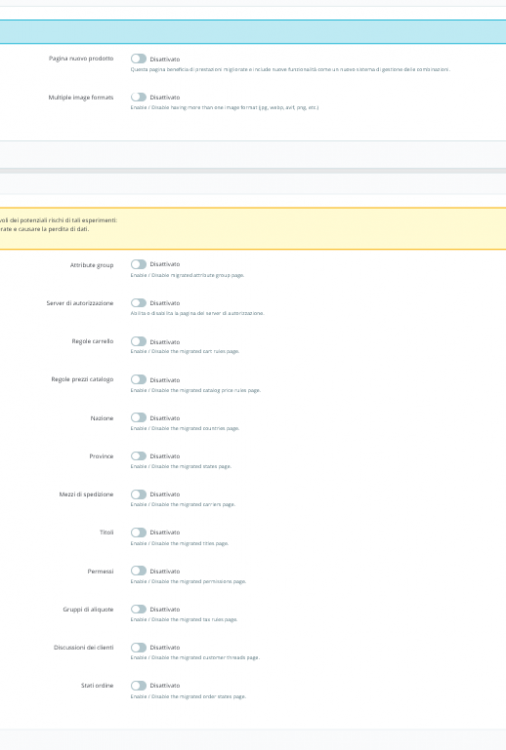Viewport: 506px width, 750px height.
Task: Click the Regole carrello label
Action: [92, 342]
